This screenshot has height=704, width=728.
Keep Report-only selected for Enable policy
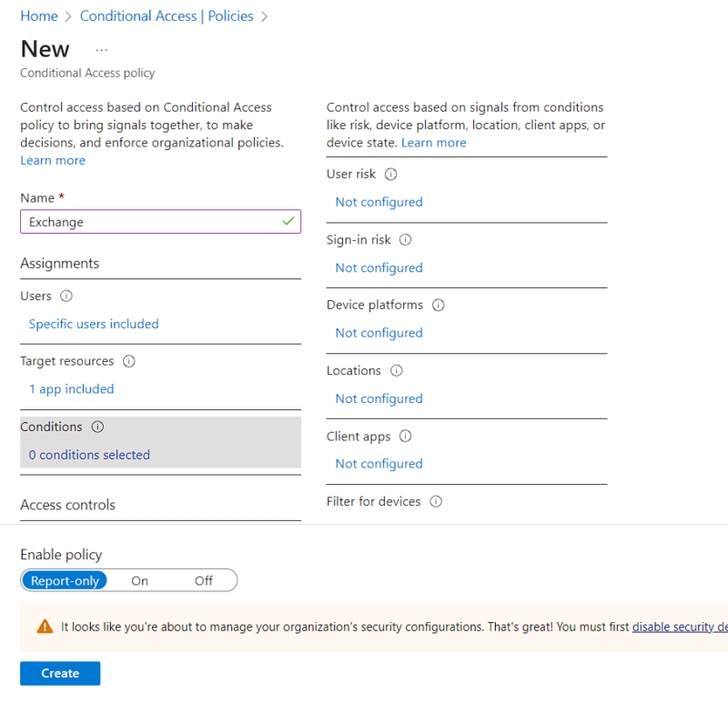click(65, 580)
